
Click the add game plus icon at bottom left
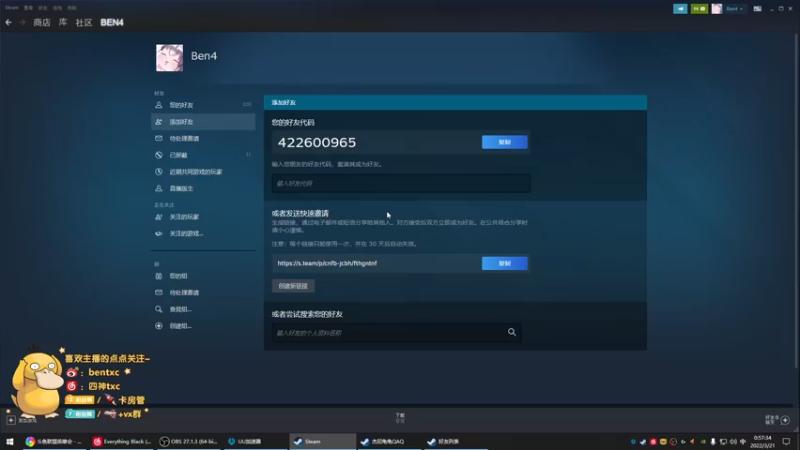[x=11, y=420]
